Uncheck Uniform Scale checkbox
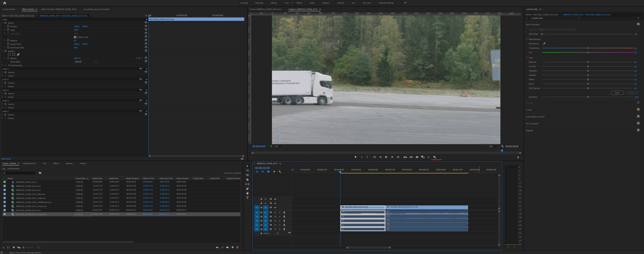This screenshot has width=644, height=254. (75, 37)
